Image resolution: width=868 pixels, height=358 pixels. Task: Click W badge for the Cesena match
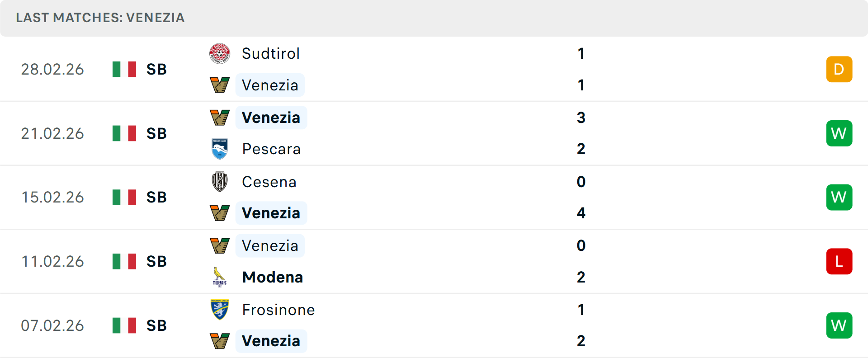coord(839,197)
